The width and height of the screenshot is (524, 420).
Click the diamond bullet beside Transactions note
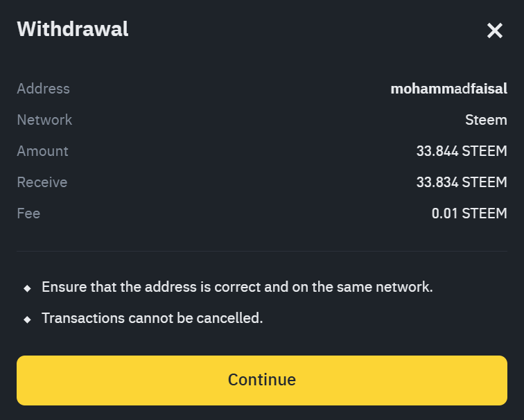27,320
